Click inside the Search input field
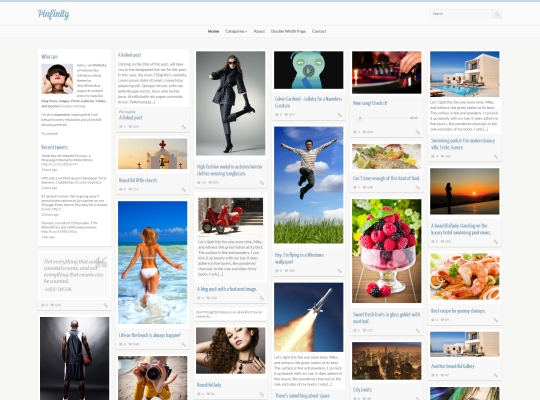Image resolution: width=540 pixels, height=400 pixels. 461,14
